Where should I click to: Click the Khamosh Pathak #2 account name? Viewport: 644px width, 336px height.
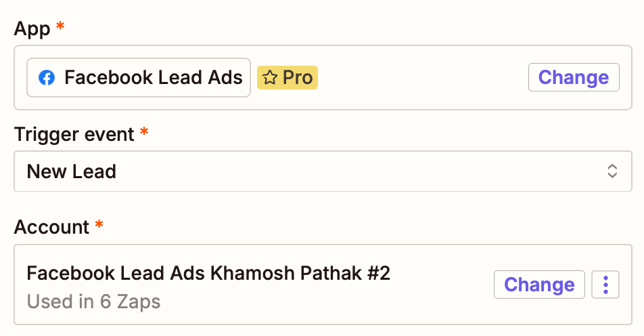coord(300,273)
